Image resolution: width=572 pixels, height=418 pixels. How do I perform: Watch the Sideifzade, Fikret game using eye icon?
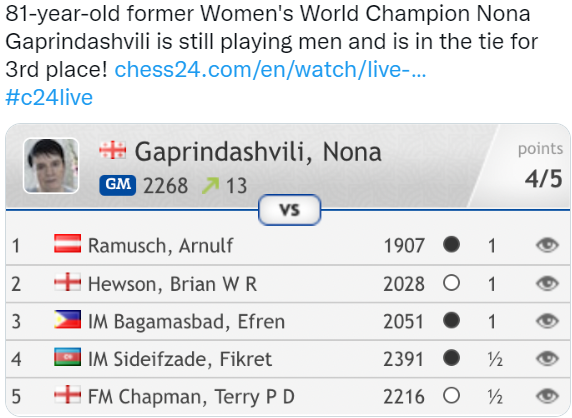click(x=547, y=359)
